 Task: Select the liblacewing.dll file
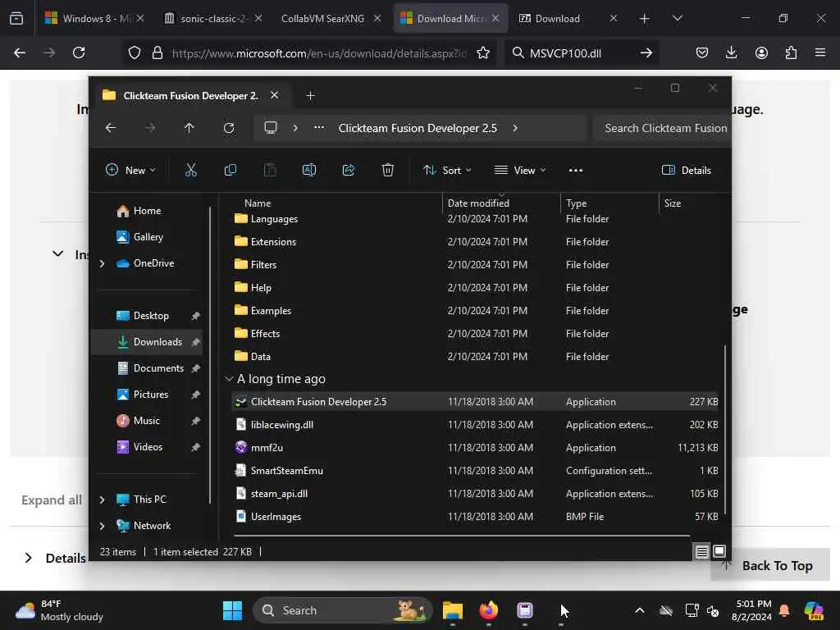pyautogui.click(x=475, y=425)
